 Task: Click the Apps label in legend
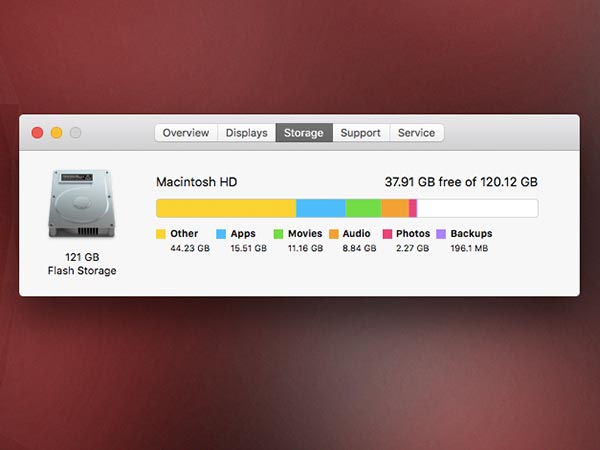(243, 233)
